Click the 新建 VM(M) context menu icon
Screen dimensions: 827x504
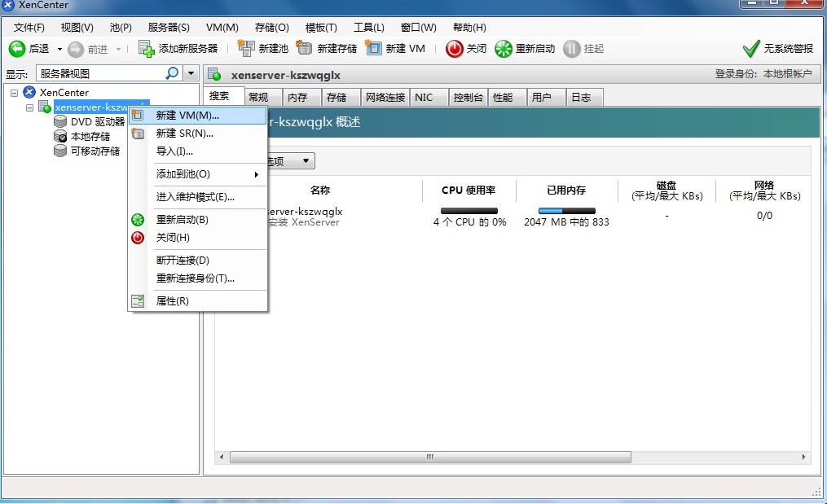(138, 115)
